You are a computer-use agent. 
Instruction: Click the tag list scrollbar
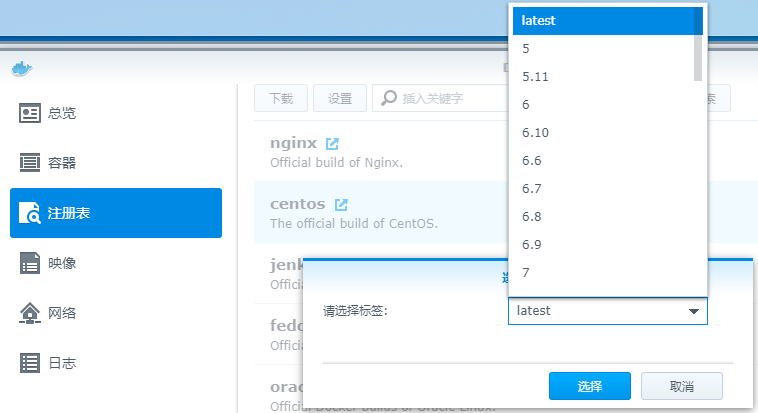698,45
